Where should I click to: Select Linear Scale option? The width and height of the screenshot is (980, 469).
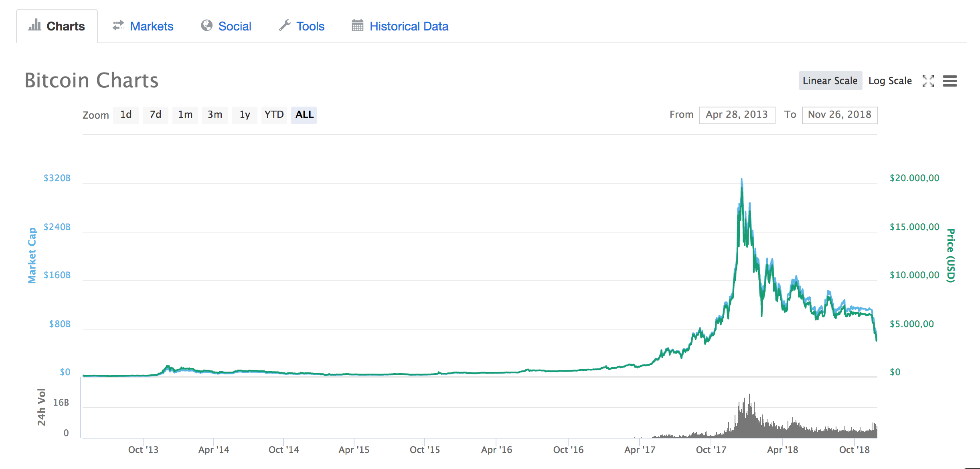pos(830,81)
